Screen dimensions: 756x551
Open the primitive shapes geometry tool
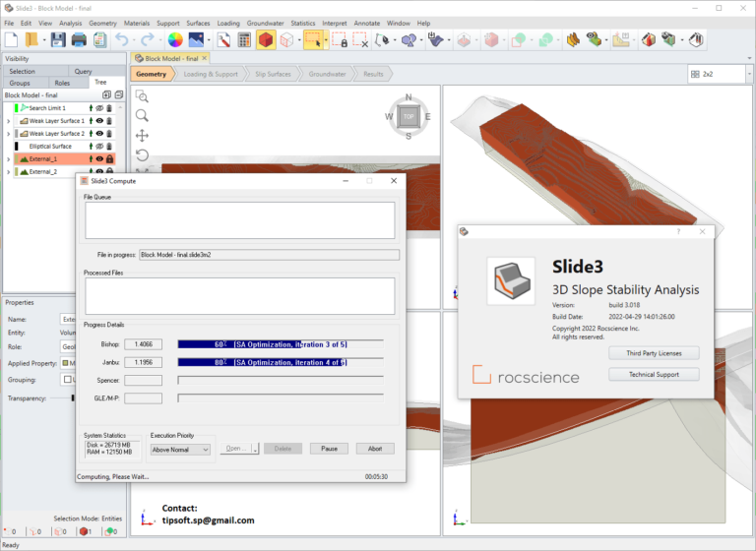[409, 40]
